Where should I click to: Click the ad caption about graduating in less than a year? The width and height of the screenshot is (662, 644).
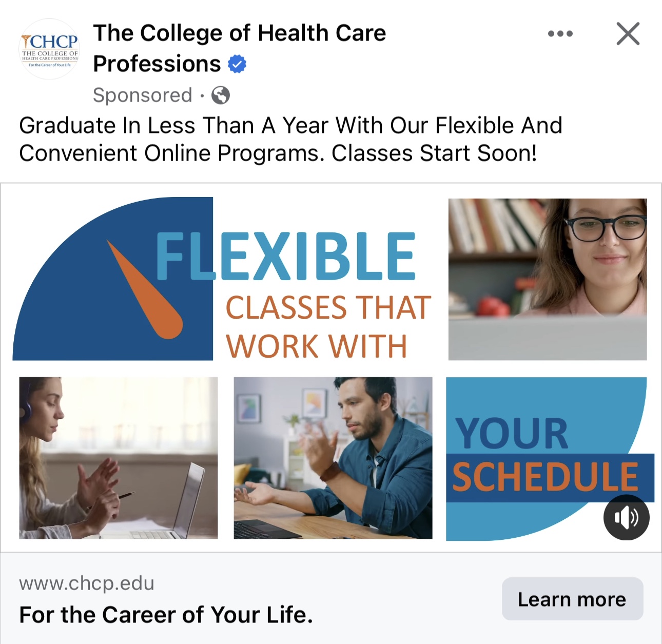point(290,139)
